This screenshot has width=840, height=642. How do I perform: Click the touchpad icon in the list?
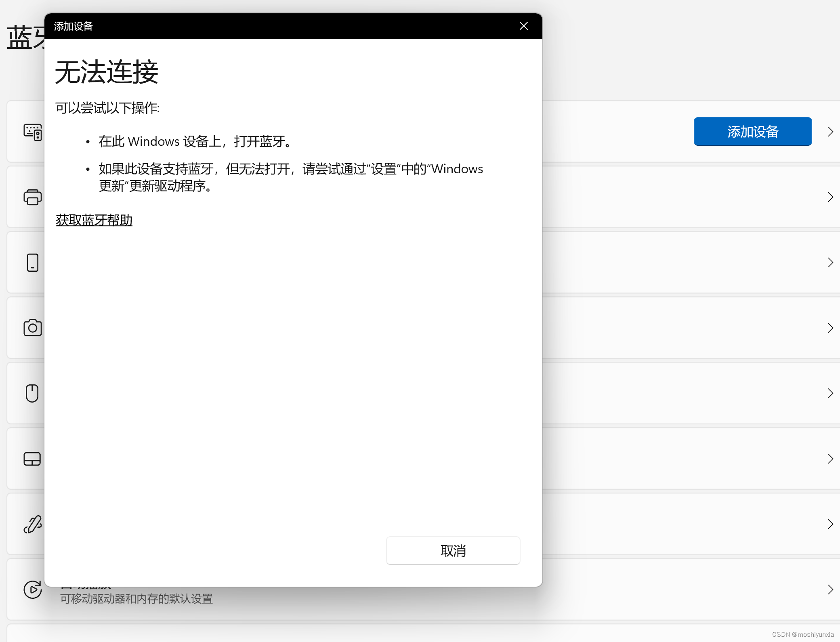(32, 459)
